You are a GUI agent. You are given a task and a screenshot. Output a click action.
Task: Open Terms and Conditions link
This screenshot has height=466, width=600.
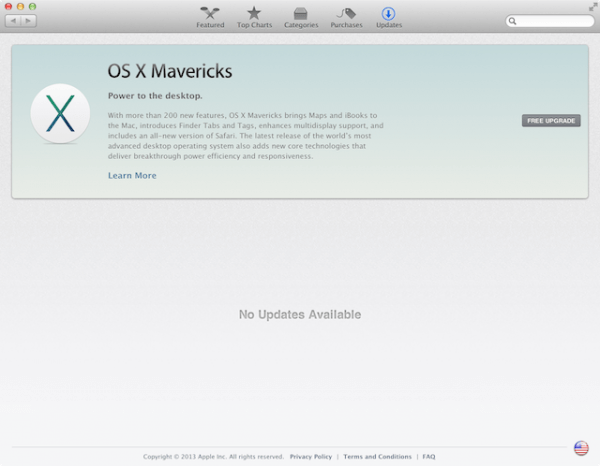[377, 456]
